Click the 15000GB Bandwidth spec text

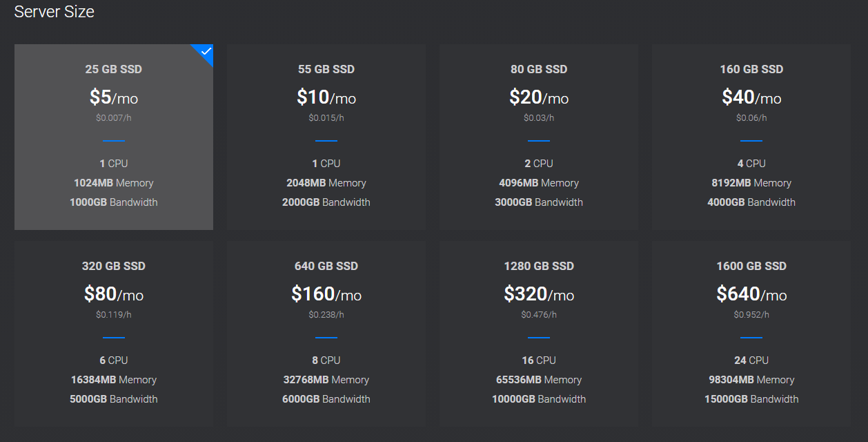pyautogui.click(x=751, y=398)
